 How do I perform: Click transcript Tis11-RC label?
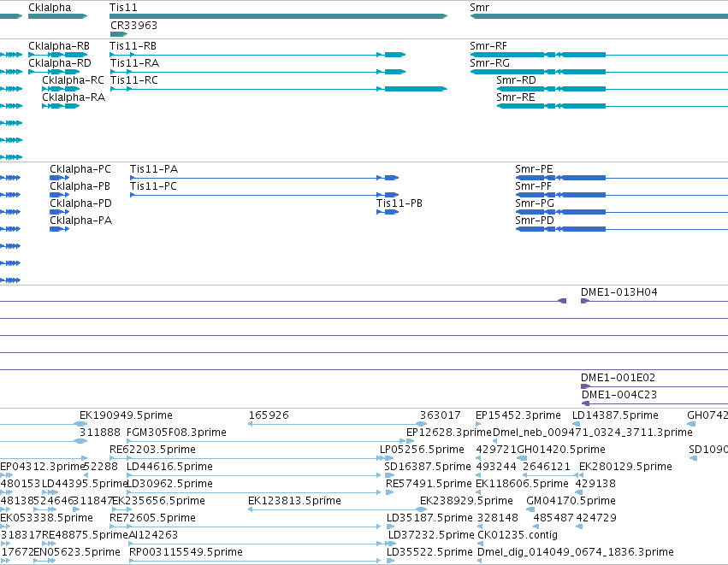134,80
